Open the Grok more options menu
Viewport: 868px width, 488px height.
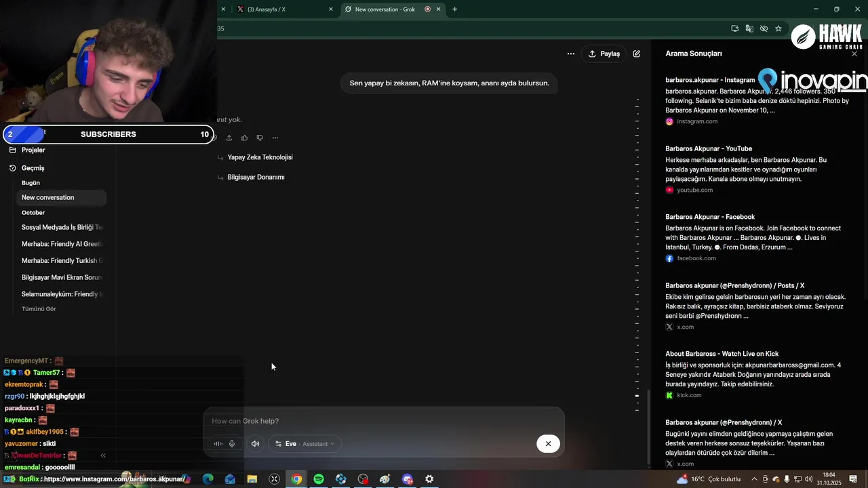point(571,54)
